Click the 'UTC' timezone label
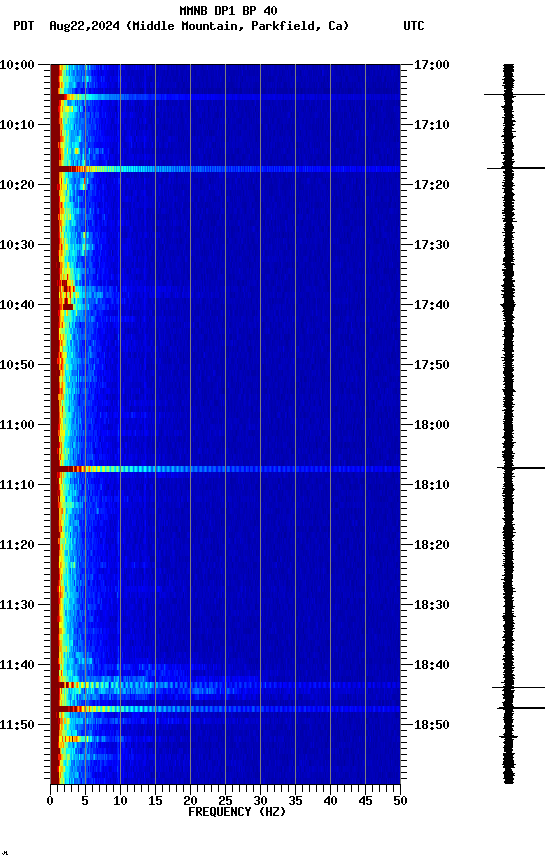Screen dimensions: 552x864 click(x=414, y=26)
